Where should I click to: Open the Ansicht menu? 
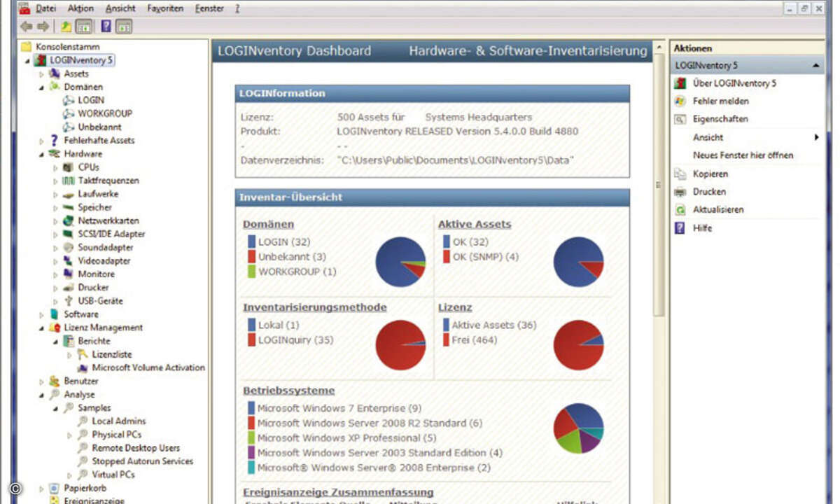click(x=120, y=8)
